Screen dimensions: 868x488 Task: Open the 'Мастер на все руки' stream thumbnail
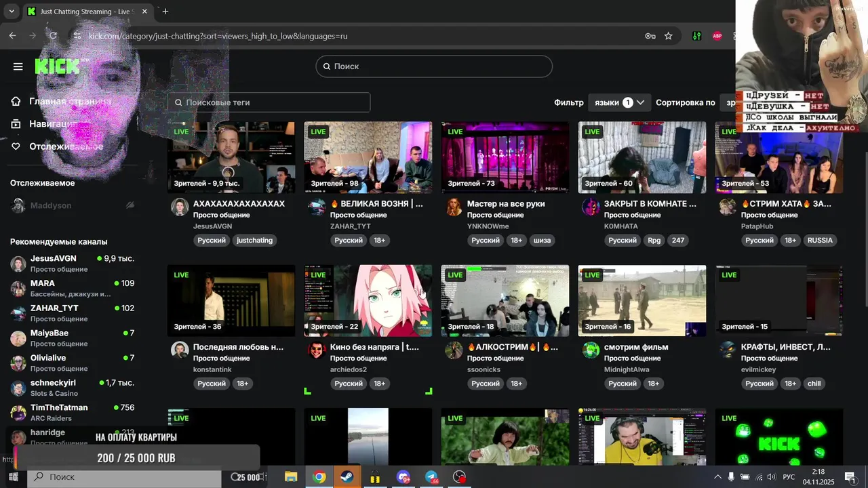coord(505,157)
